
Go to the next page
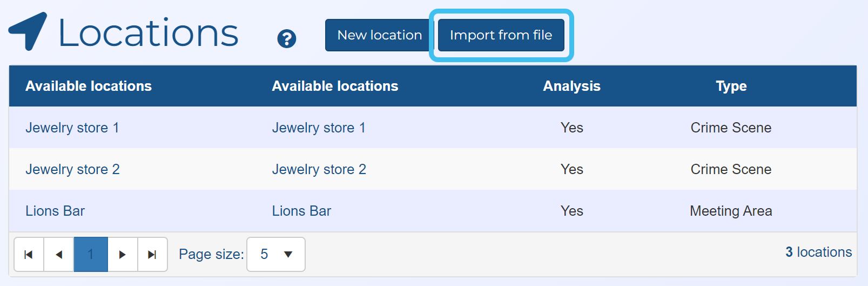(x=123, y=254)
